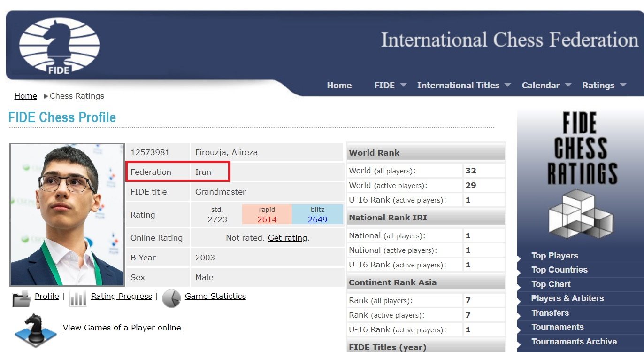Click the blitz rating 2649 cell

click(x=318, y=215)
